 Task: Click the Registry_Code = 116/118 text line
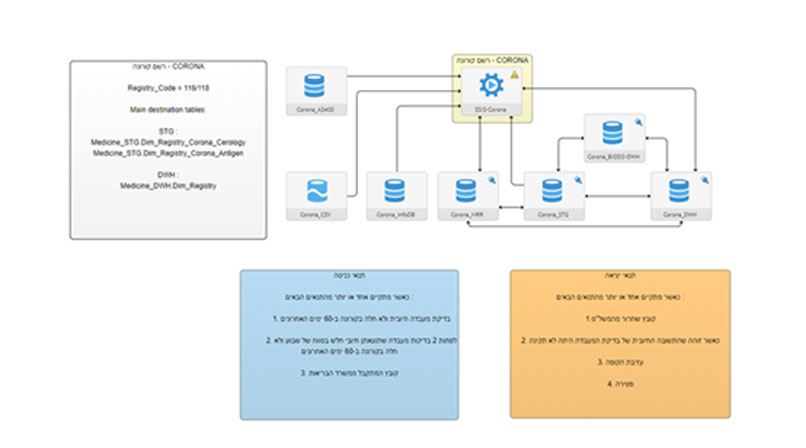(168, 88)
